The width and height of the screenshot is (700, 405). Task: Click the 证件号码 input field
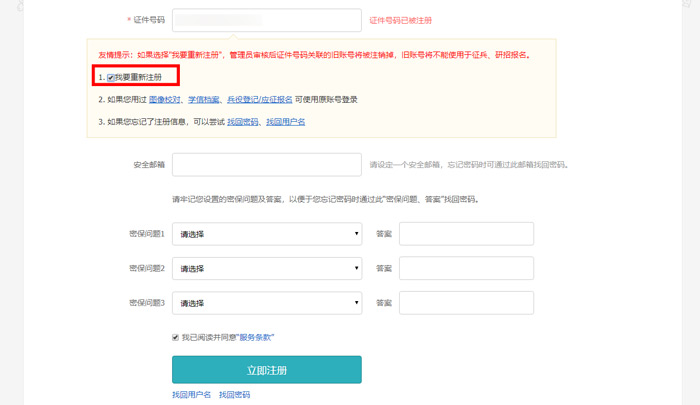tap(267, 20)
